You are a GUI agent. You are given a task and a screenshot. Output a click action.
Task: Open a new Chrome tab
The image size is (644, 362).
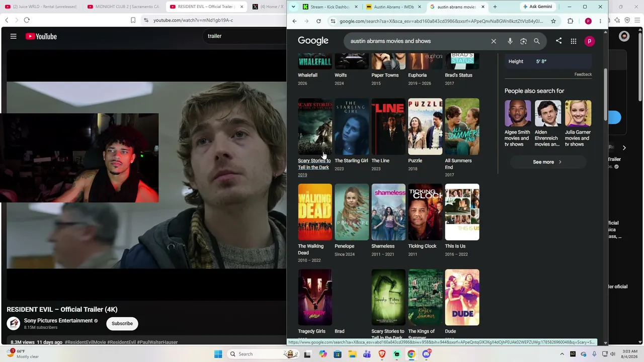pyautogui.click(x=495, y=7)
